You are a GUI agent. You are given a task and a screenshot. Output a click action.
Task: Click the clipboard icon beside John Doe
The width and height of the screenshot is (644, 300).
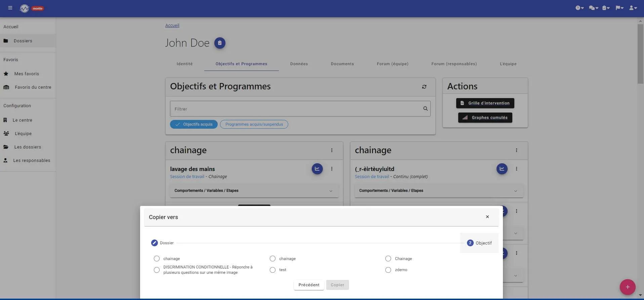coord(220,43)
